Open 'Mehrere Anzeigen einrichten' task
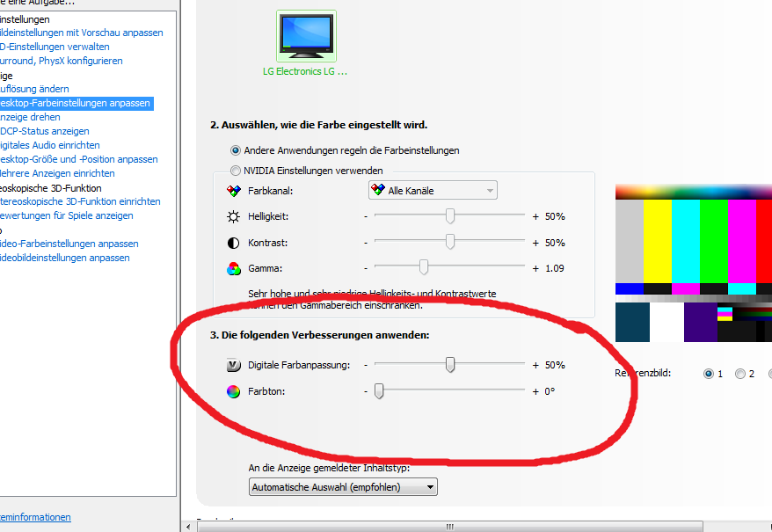Viewport: 772px width, 532px height. [x=57, y=173]
